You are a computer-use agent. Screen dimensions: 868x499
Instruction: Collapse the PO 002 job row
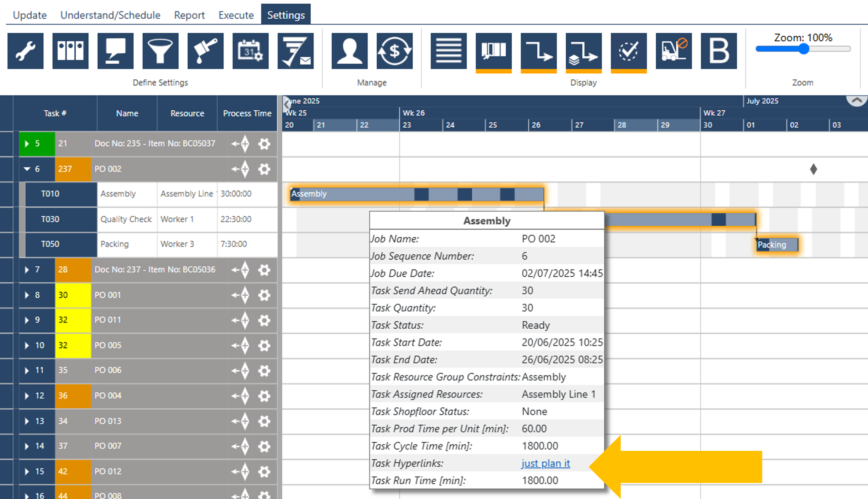click(x=27, y=169)
